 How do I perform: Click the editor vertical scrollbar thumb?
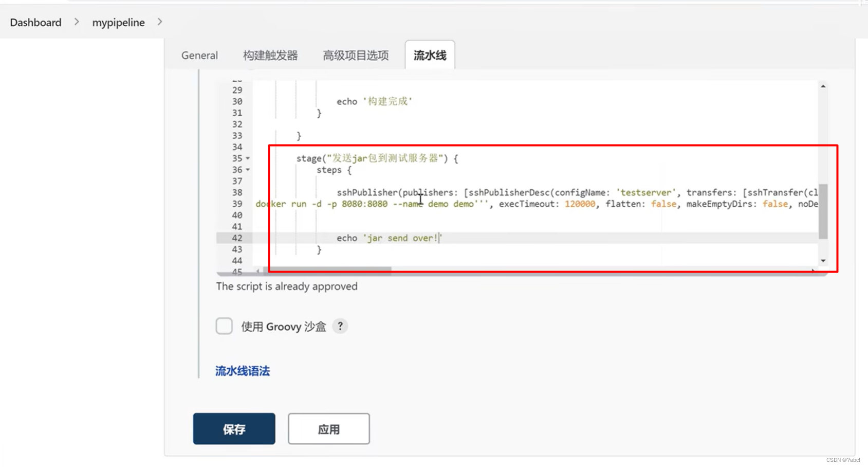click(x=823, y=211)
